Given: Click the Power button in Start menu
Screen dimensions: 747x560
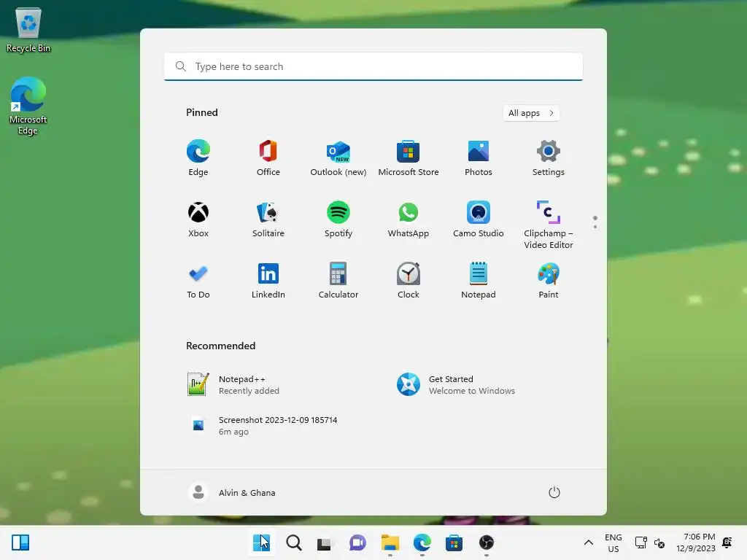Looking at the screenshot, I should tap(554, 492).
